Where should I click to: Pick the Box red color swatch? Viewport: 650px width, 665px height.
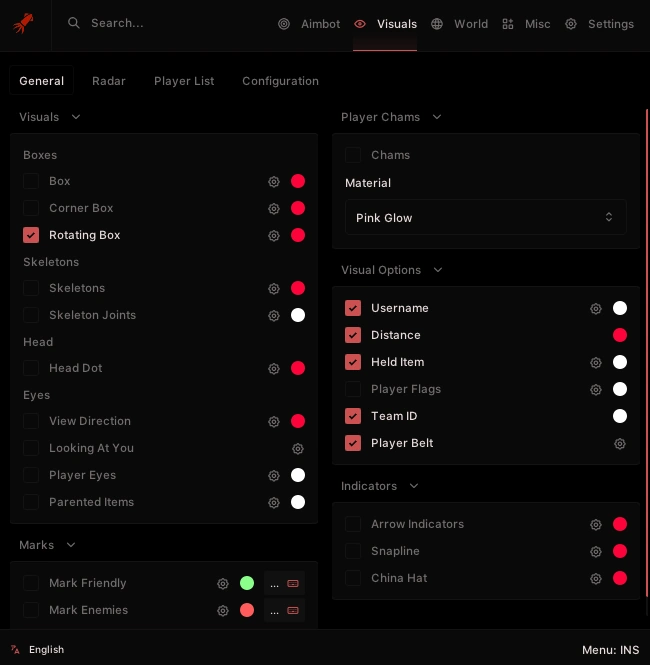click(x=298, y=181)
